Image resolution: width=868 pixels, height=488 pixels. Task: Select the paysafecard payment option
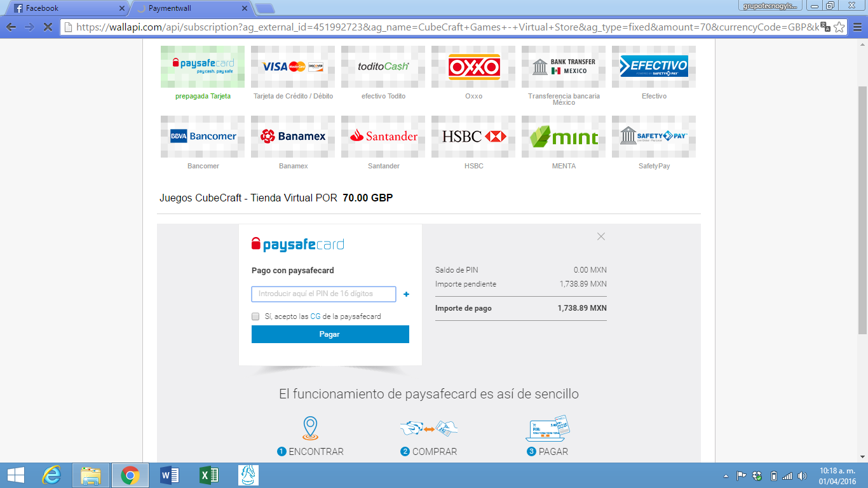[x=203, y=67]
